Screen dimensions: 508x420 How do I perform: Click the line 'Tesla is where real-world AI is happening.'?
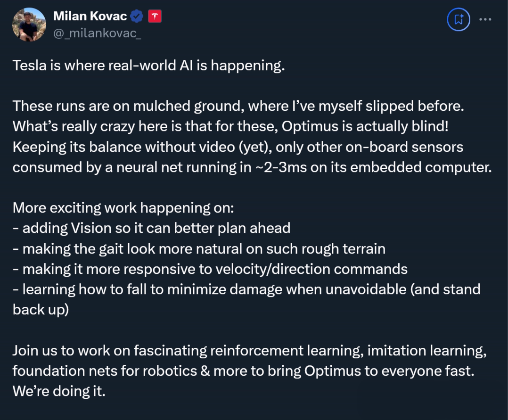(x=149, y=65)
